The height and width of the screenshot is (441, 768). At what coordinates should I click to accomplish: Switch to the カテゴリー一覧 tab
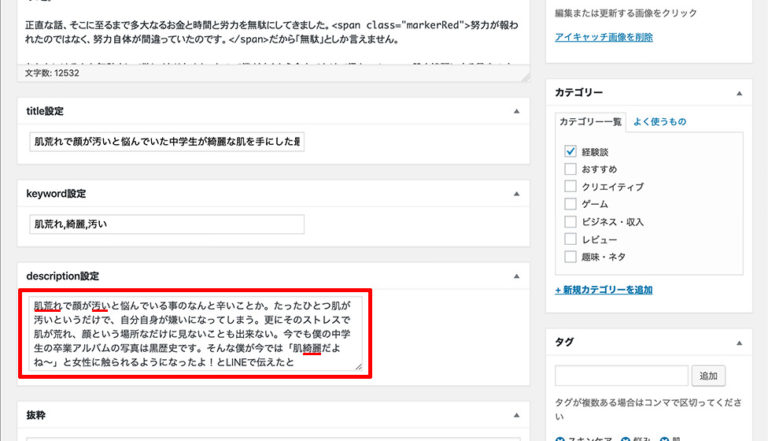point(590,122)
